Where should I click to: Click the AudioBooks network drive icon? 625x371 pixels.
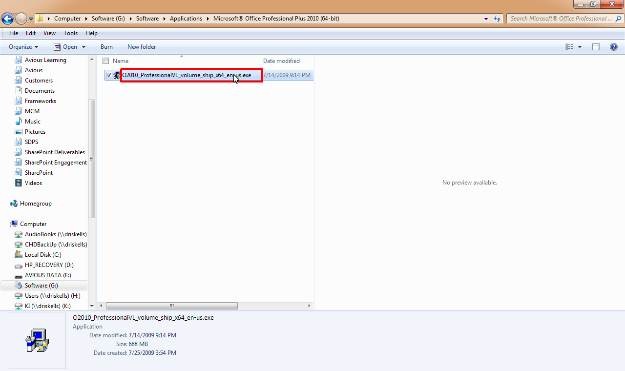point(18,234)
